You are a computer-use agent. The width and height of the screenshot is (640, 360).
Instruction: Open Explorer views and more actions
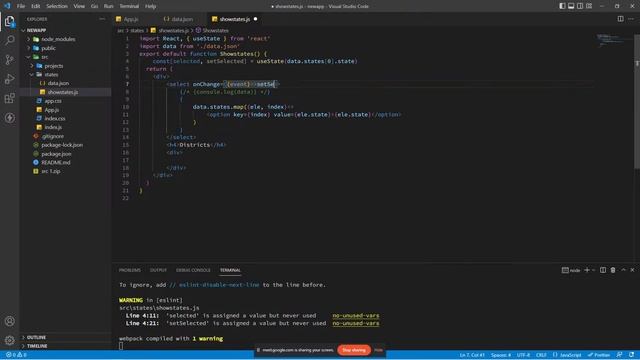coord(102,19)
